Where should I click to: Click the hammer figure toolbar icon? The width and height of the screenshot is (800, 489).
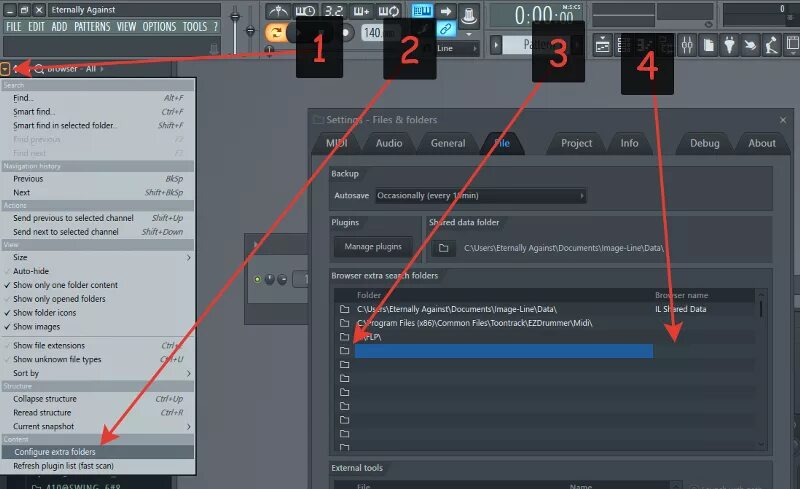click(x=771, y=45)
